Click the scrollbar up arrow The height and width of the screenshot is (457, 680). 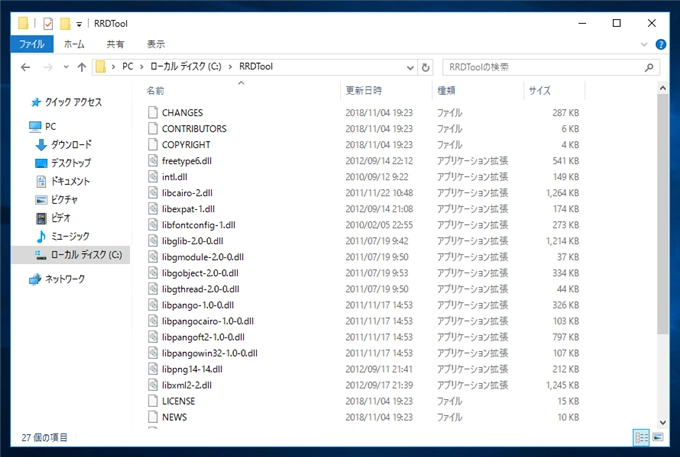(x=662, y=88)
